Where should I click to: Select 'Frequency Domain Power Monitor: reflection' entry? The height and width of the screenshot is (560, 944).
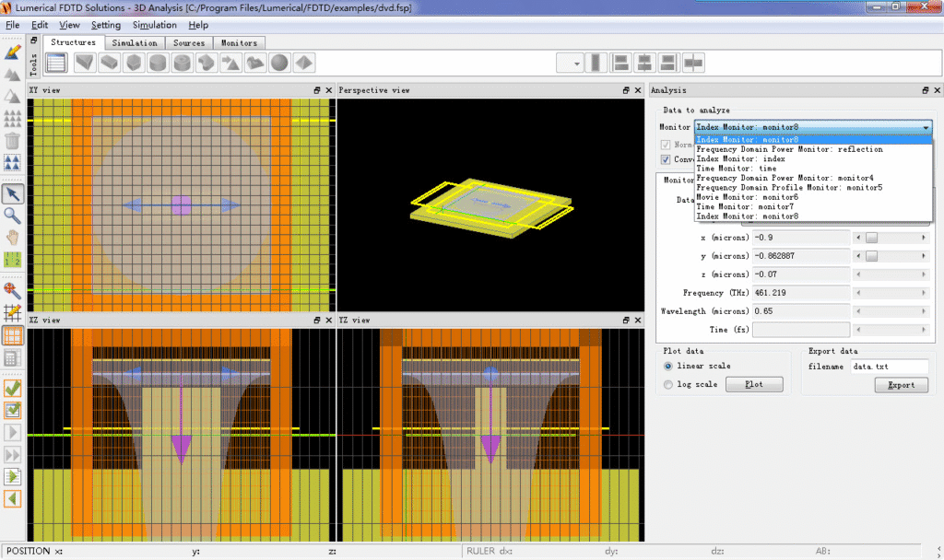[x=789, y=149]
